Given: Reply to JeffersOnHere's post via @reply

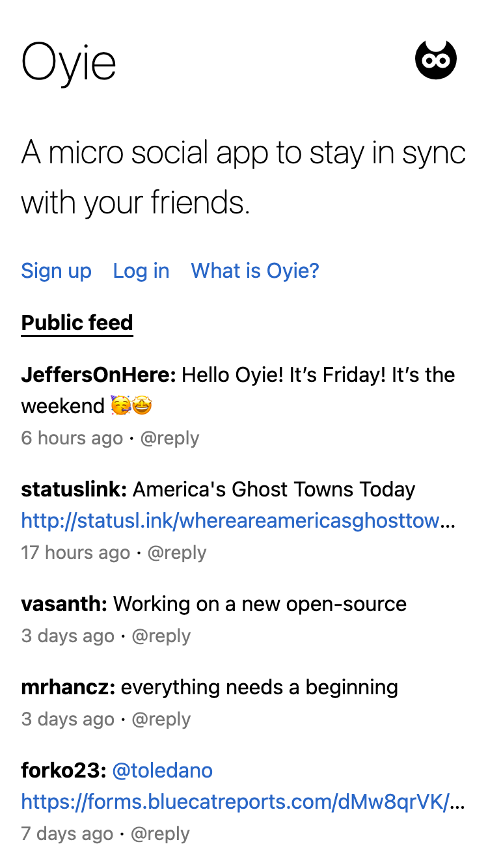Looking at the screenshot, I should pyautogui.click(x=170, y=438).
